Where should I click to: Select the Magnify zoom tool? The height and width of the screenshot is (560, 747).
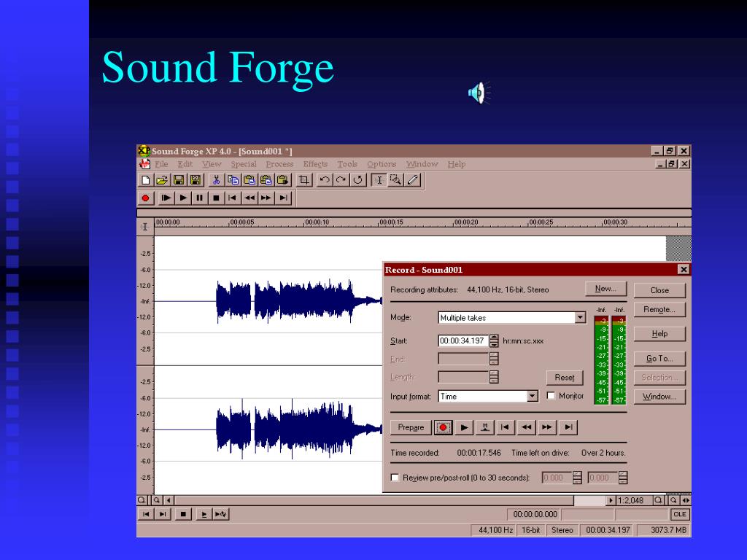pyautogui.click(x=396, y=180)
